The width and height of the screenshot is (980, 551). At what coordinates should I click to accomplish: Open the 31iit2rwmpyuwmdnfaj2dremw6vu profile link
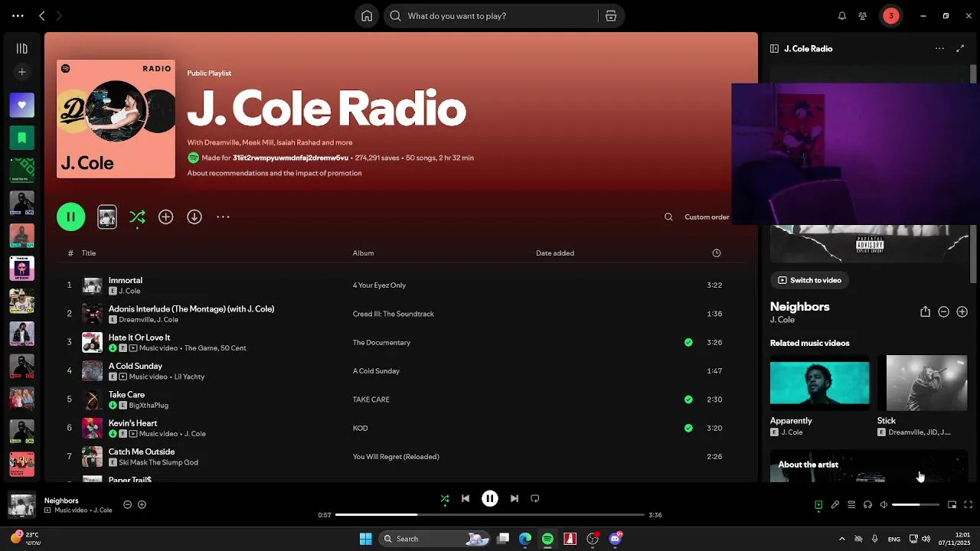(290, 158)
